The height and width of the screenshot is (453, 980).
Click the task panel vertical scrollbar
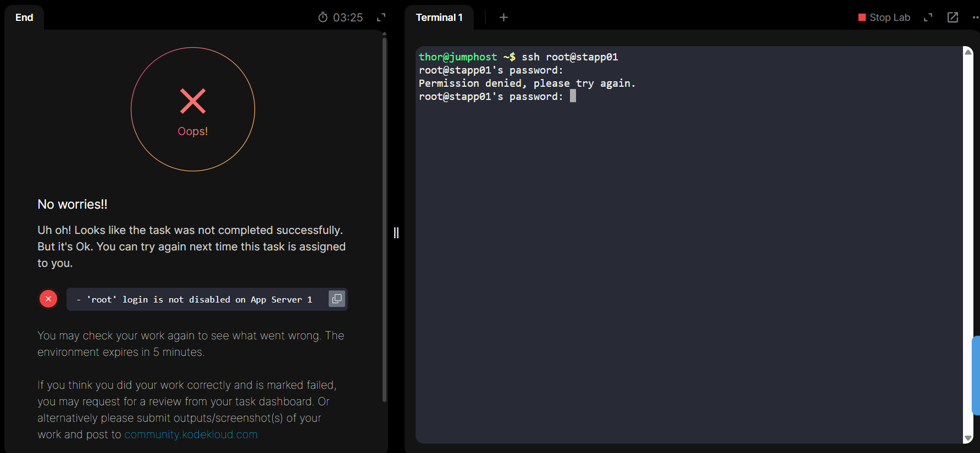[x=384, y=220]
